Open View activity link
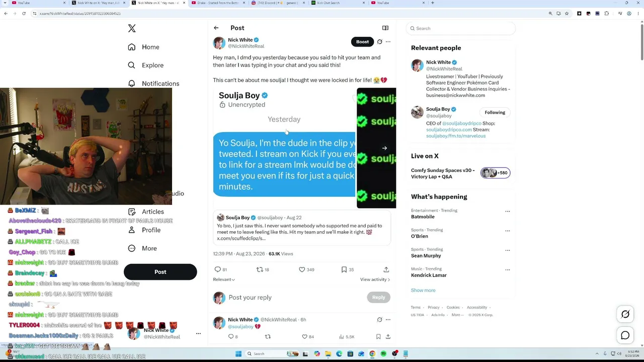Screen dimensions: 644x362 375,280
